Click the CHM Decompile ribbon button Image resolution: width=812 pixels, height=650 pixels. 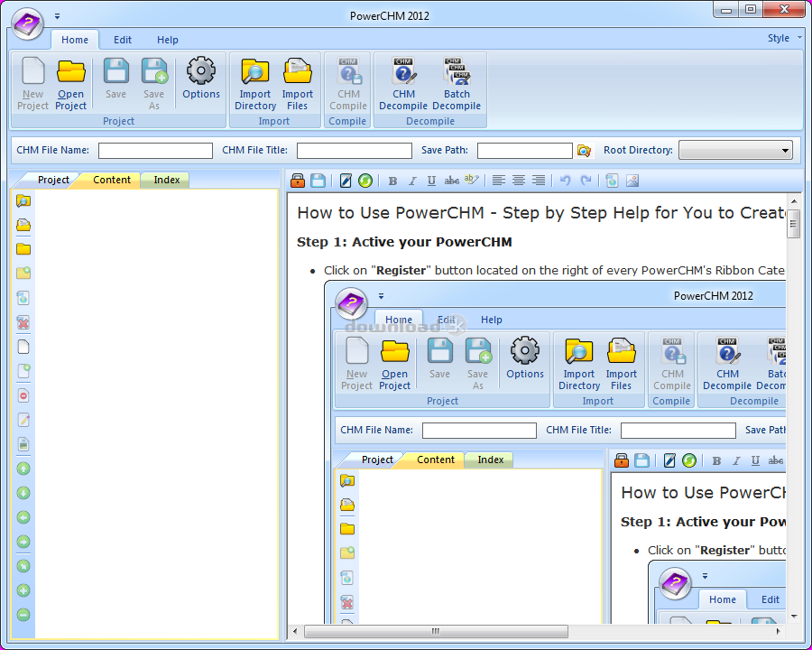403,83
